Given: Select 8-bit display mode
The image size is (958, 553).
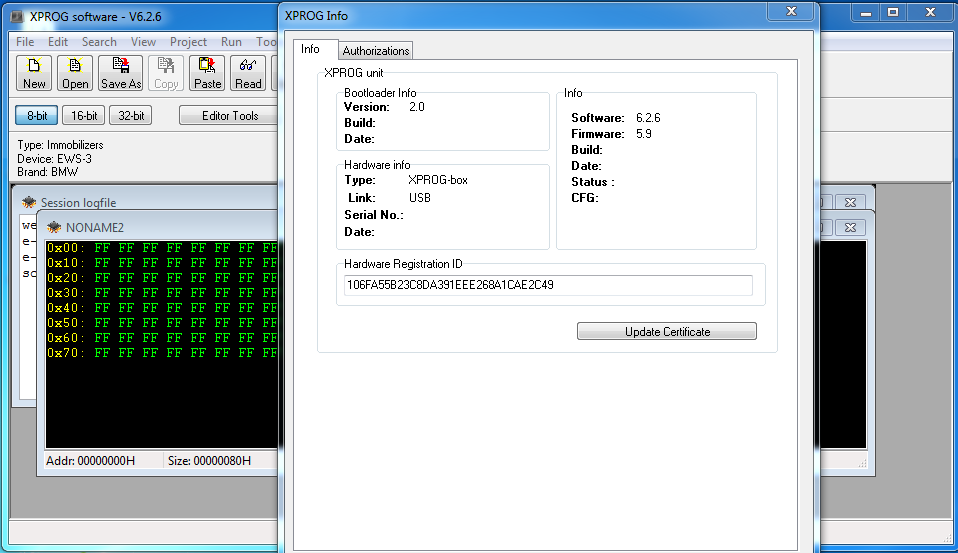Looking at the screenshot, I should pos(37,115).
